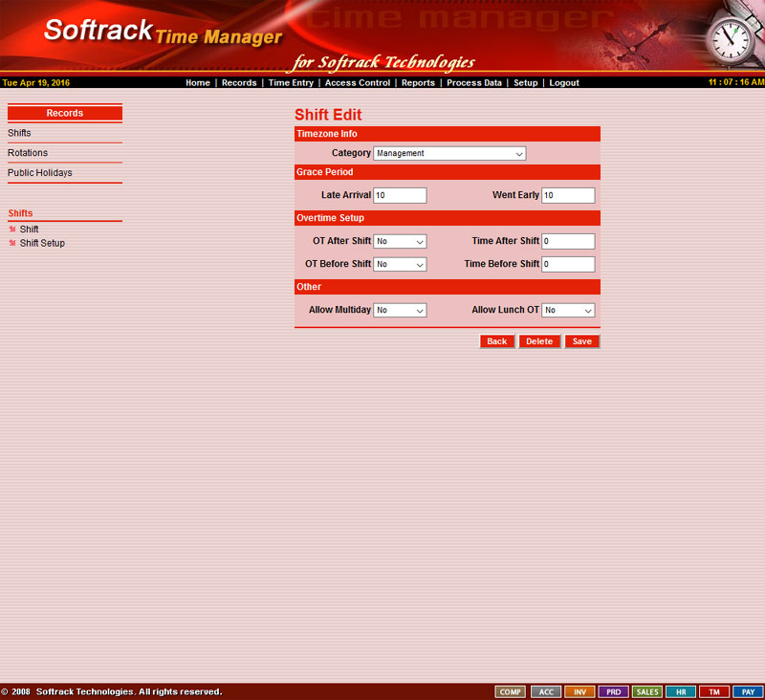Open the ACC module badge

pos(545,691)
